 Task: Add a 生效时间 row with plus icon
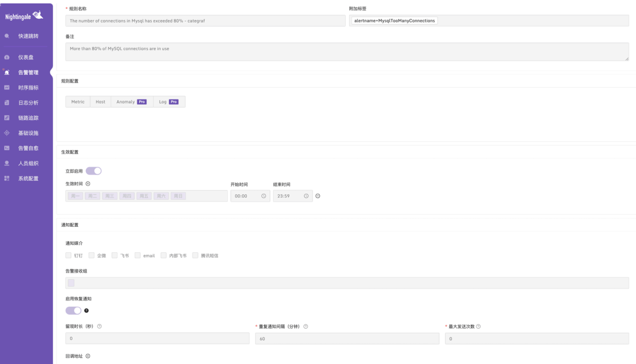click(88, 184)
